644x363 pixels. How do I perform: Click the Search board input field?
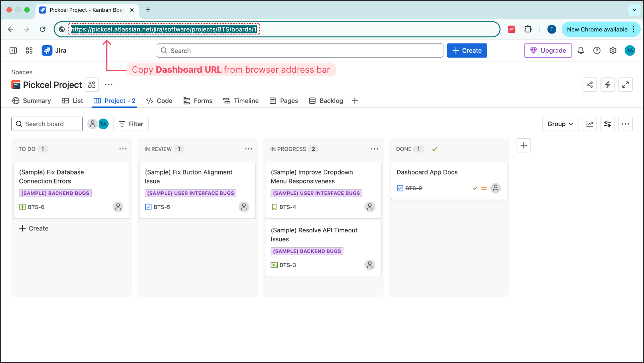point(47,124)
